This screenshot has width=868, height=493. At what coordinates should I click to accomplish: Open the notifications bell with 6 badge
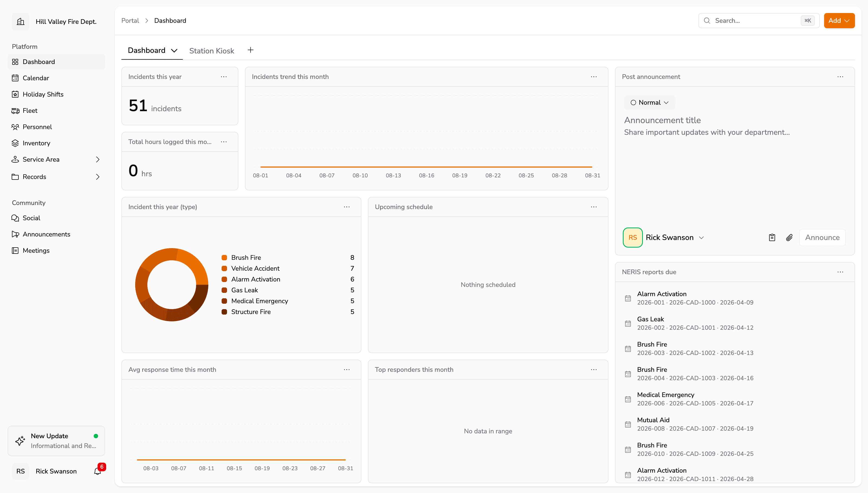(98, 471)
